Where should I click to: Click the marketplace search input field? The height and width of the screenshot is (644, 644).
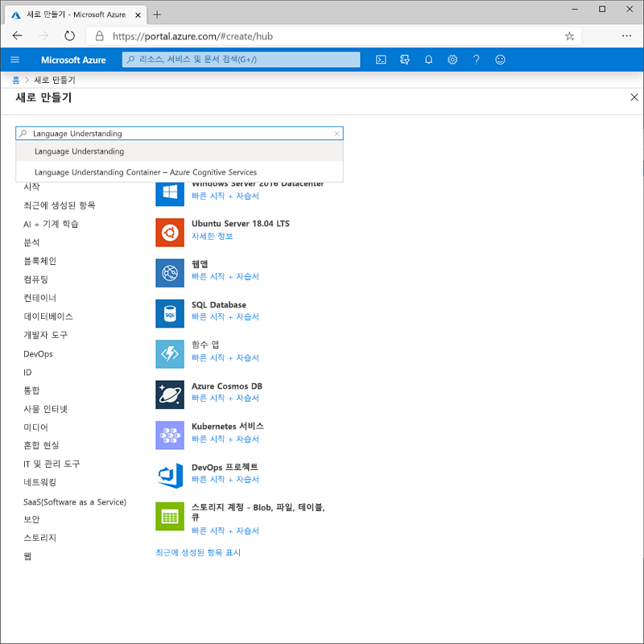(180, 134)
